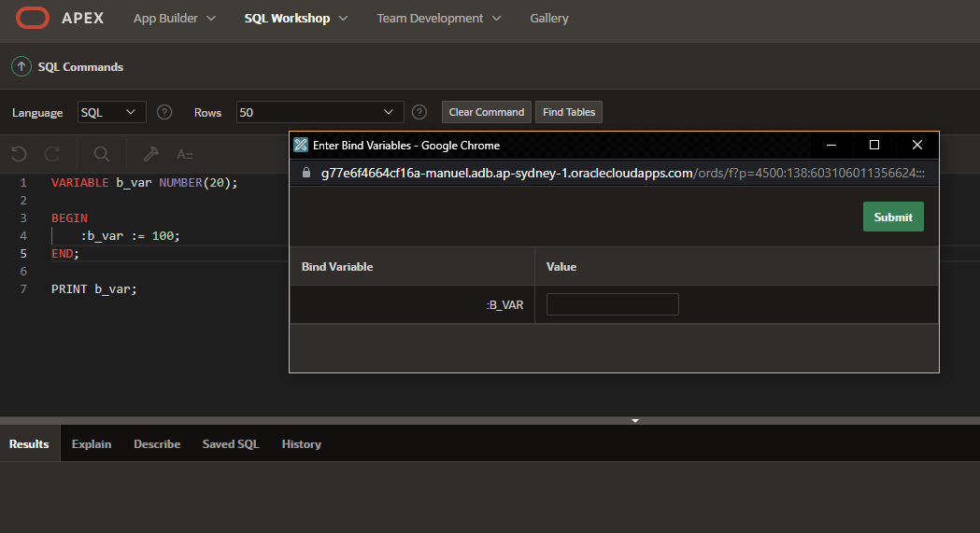Open the editor find magnifier
The image size is (980, 533).
(101, 153)
